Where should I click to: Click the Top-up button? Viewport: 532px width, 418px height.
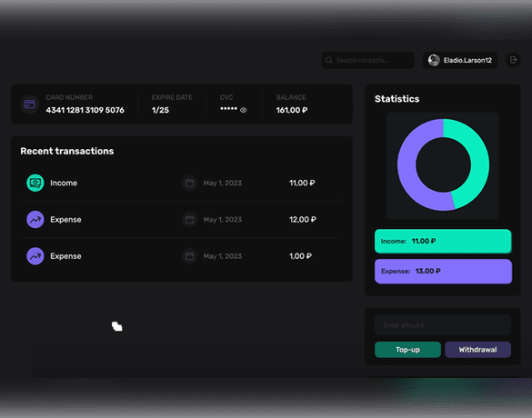407,350
